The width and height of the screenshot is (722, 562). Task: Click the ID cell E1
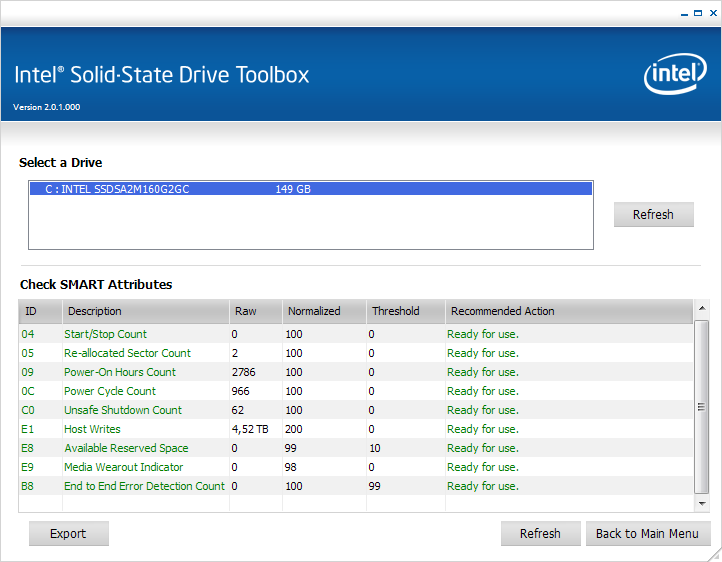(28, 429)
